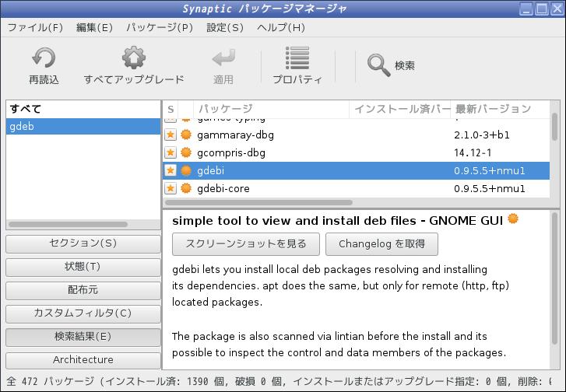566x392 pixels.
Task: Toggle status checkbox for gcompris-dbg
Action: pos(171,152)
